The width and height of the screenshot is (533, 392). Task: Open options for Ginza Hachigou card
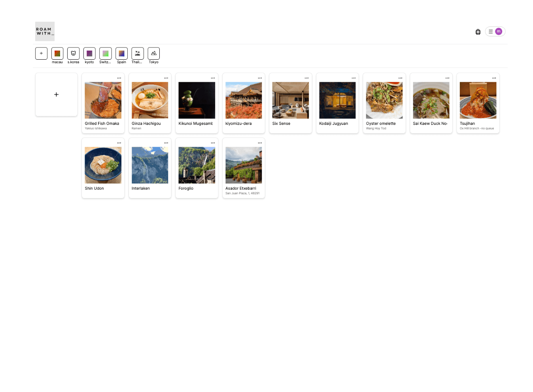166,78
